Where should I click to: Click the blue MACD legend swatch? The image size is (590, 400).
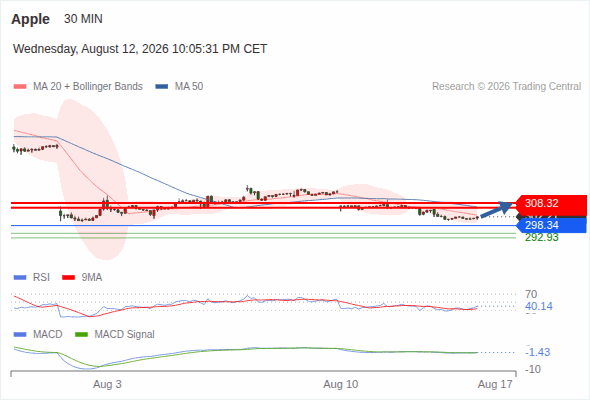20,335
